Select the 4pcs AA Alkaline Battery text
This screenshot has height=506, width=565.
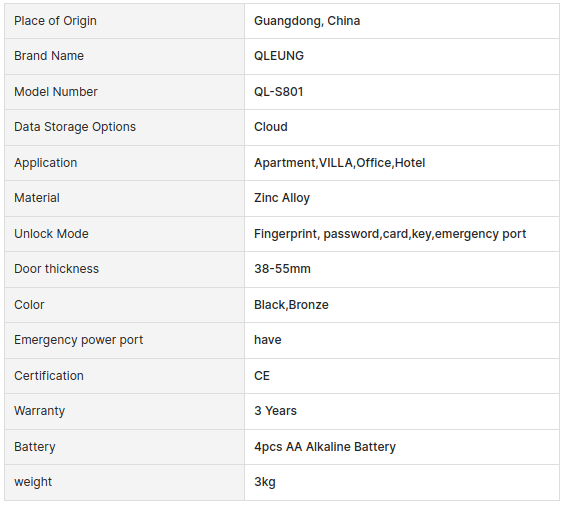point(325,447)
